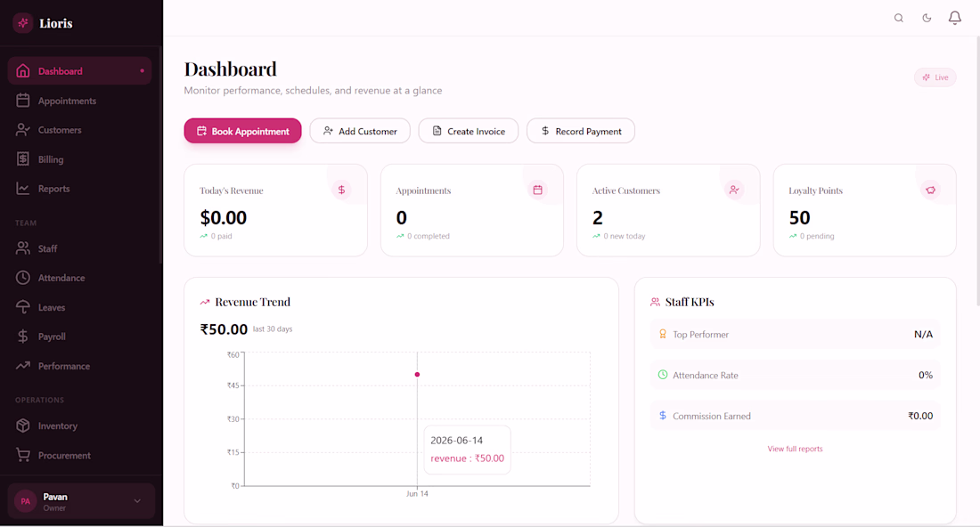Click the Lioris logo icon

[x=23, y=23]
